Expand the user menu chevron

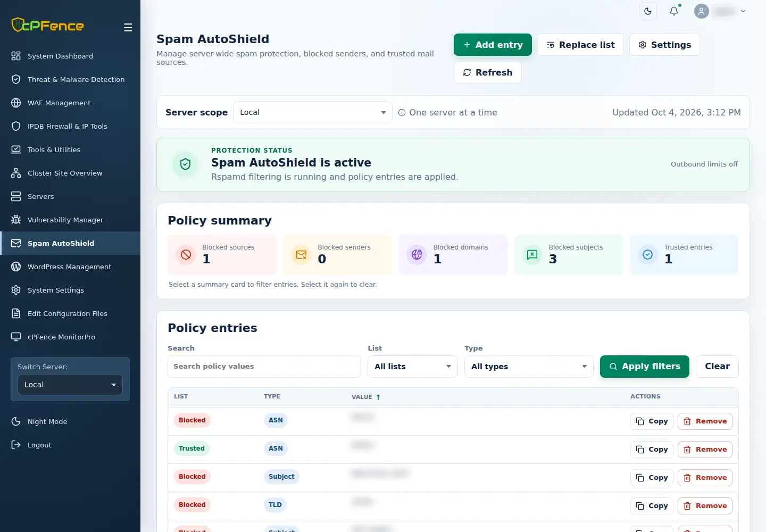(x=743, y=11)
